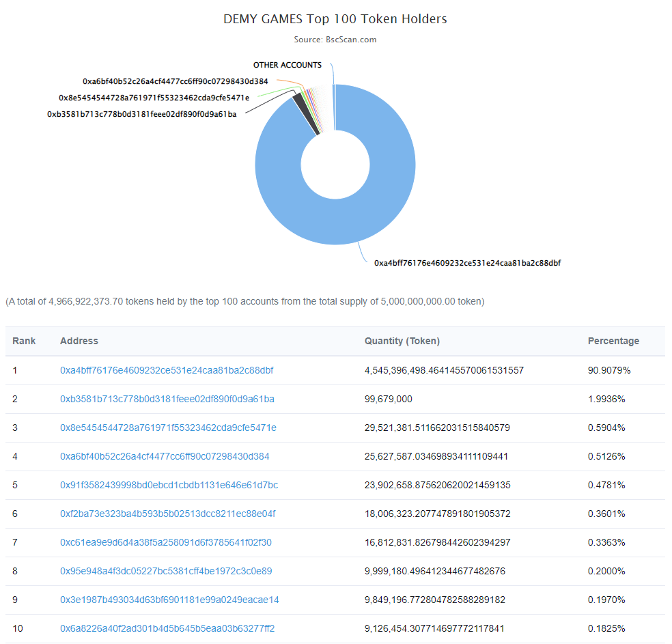This screenshot has width=672, height=644.
Task: Click chart label 0xa4bff76176e4609232ce531e24caa81ba2c88dbf below donut
Action: tap(467, 263)
